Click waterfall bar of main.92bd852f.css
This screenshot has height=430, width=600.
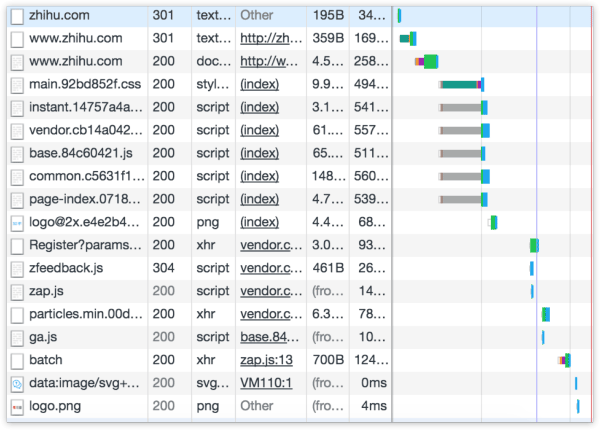click(461, 85)
